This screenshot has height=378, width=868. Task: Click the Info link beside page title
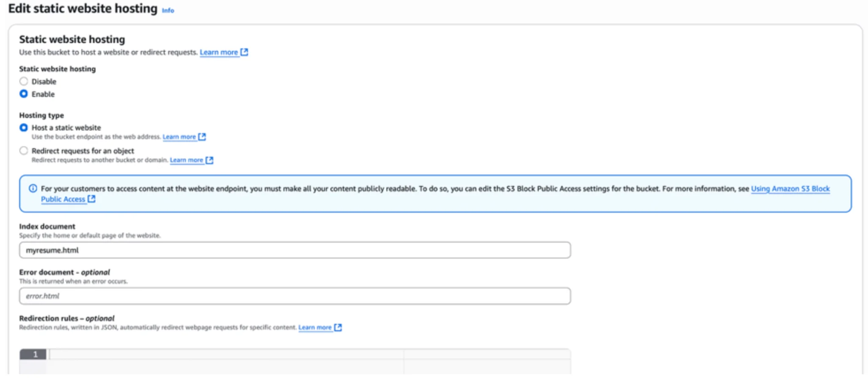pyautogui.click(x=168, y=11)
